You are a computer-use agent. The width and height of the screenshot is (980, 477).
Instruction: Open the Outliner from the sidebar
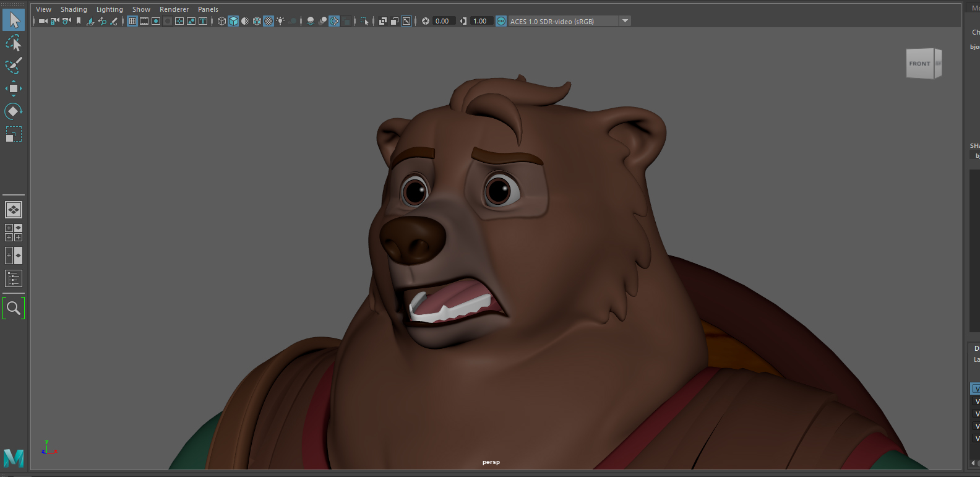pos(14,278)
